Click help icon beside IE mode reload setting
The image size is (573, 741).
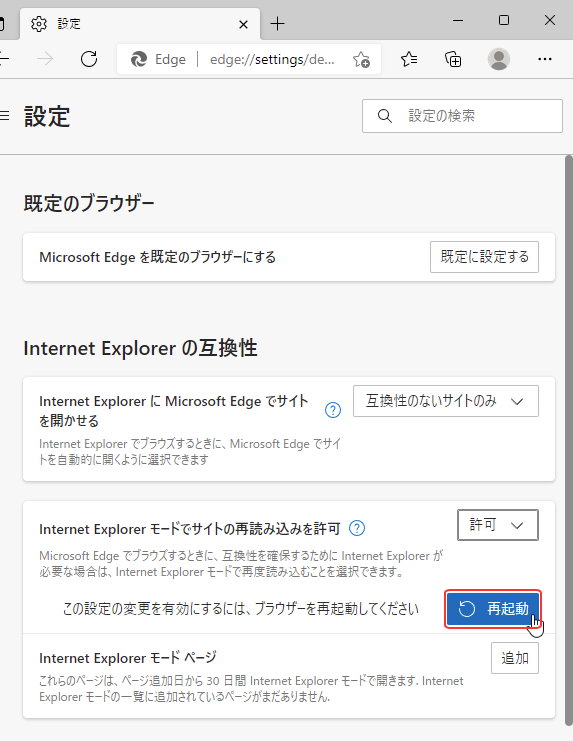click(x=357, y=528)
